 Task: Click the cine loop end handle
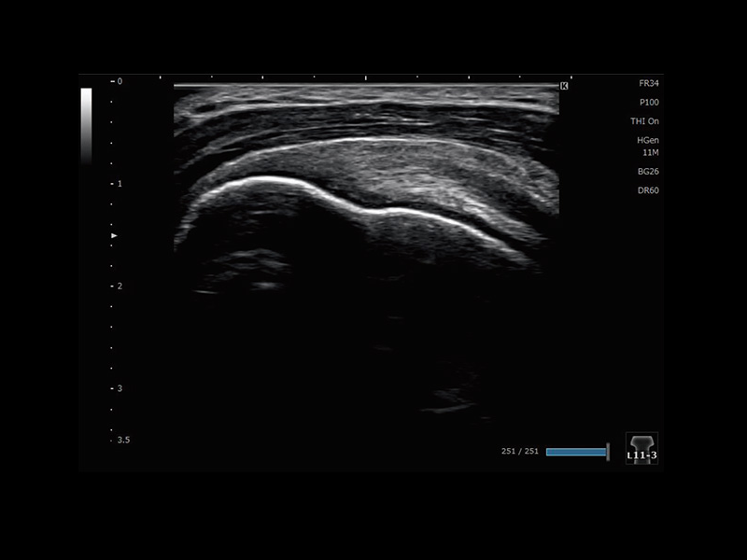tap(608, 452)
